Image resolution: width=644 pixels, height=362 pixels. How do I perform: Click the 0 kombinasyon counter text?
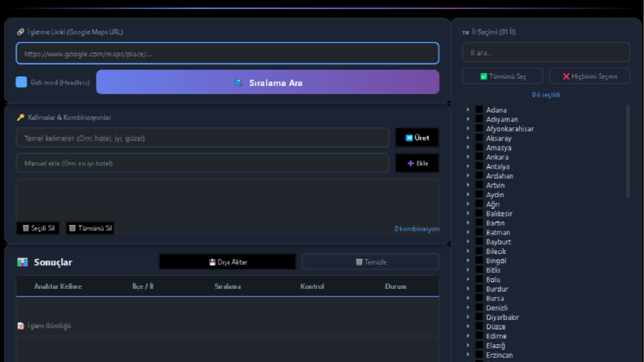tap(417, 229)
